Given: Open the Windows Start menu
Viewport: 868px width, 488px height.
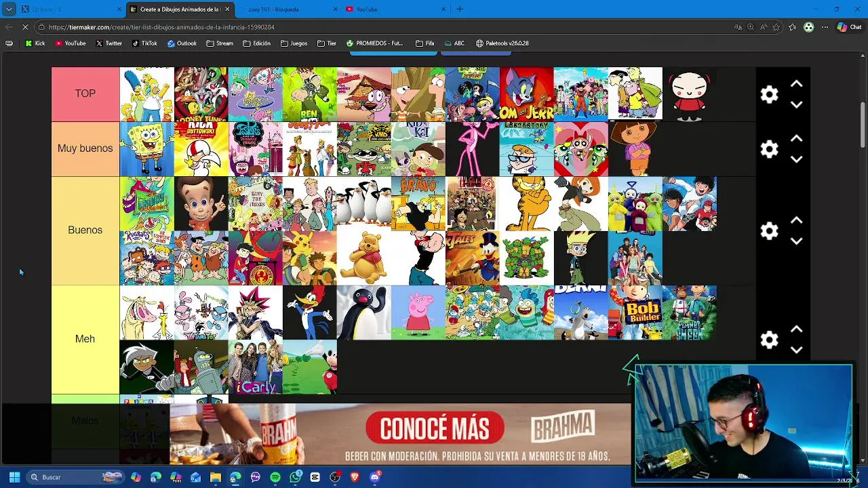Looking at the screenshot, I should (14, 477).
